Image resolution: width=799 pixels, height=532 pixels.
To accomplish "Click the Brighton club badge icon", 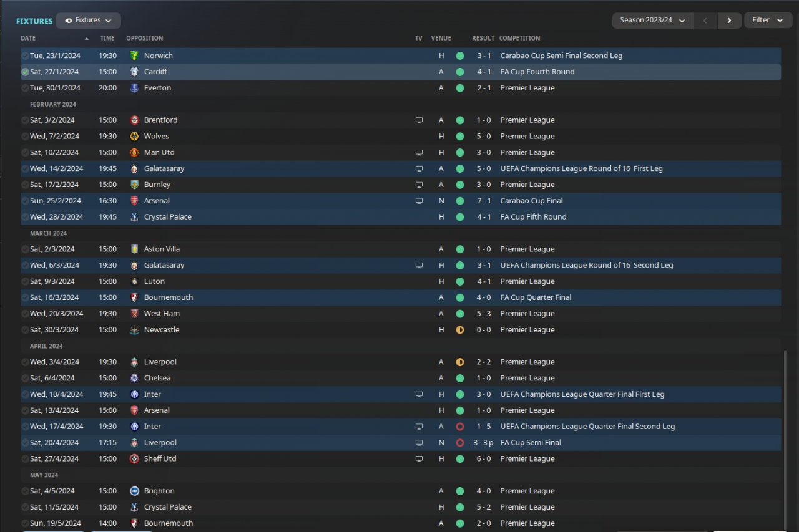I will pos(134,491).
